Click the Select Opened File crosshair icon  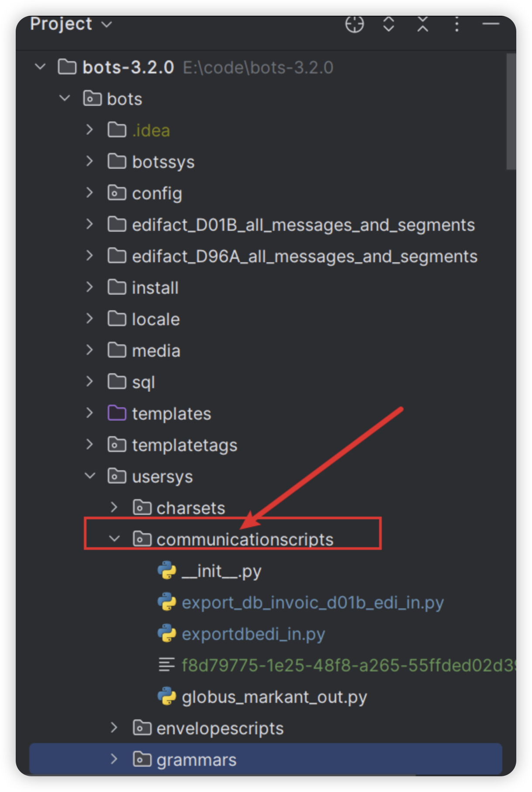[354, 24]
